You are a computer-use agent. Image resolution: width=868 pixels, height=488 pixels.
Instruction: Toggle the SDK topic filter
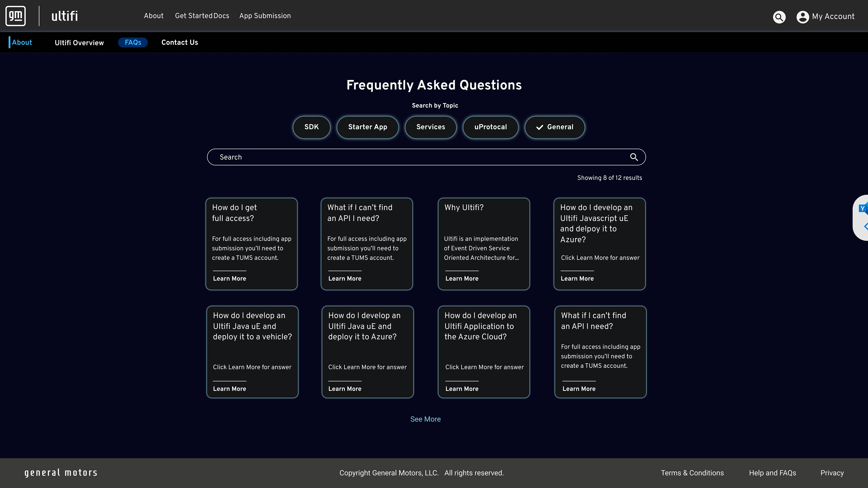pos(311,127)
